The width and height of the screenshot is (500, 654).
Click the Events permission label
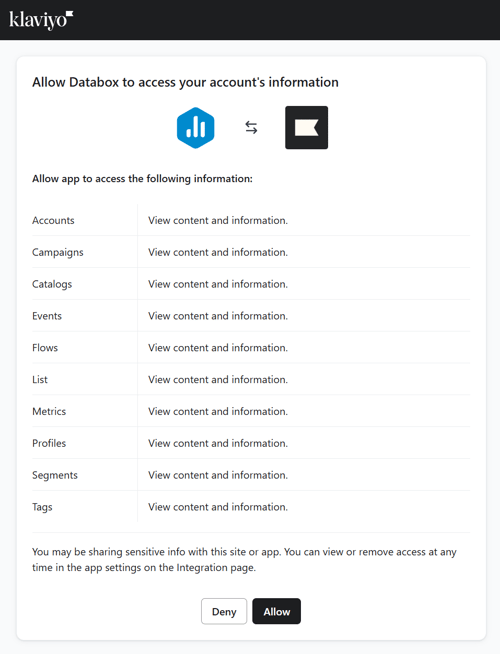(x=47, y=316)
